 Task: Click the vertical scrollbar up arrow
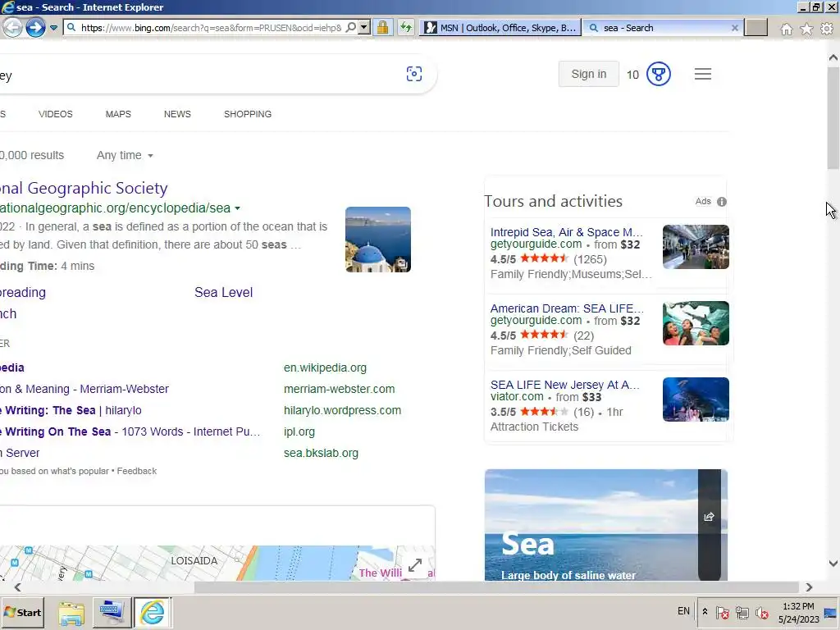pyautogui.click(x=833, y=57)
